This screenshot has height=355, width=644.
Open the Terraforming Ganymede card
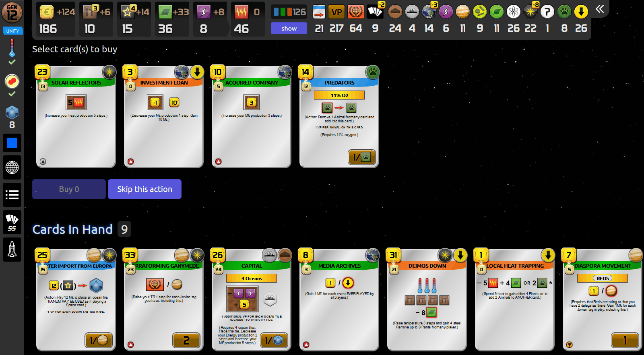point(164,300)
